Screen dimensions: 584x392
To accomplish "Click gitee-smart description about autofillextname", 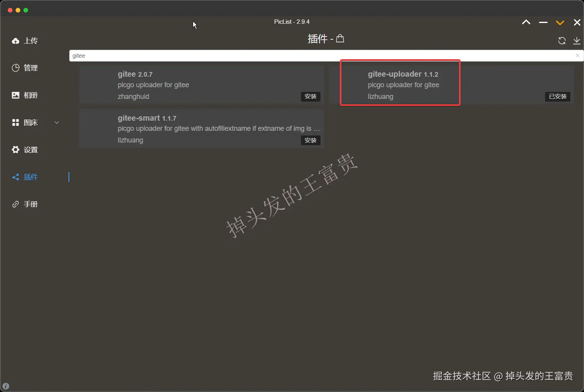I will tap(219, 128).
